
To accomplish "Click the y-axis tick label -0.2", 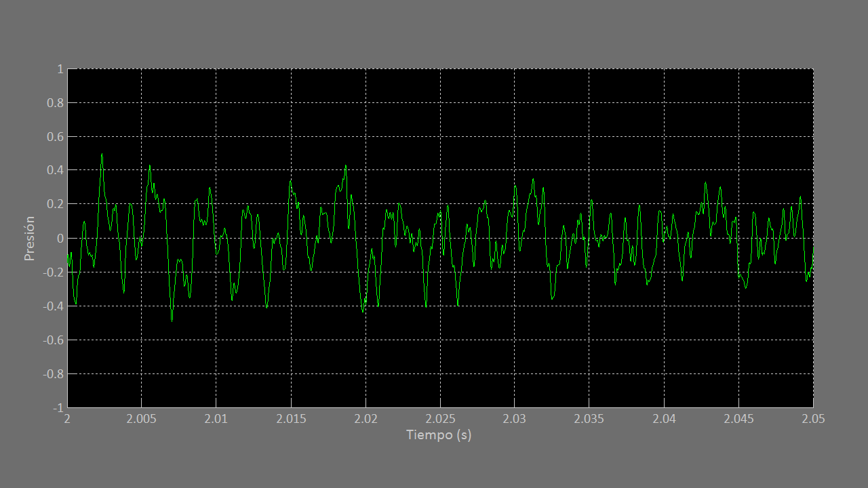I will click(54, 272).
